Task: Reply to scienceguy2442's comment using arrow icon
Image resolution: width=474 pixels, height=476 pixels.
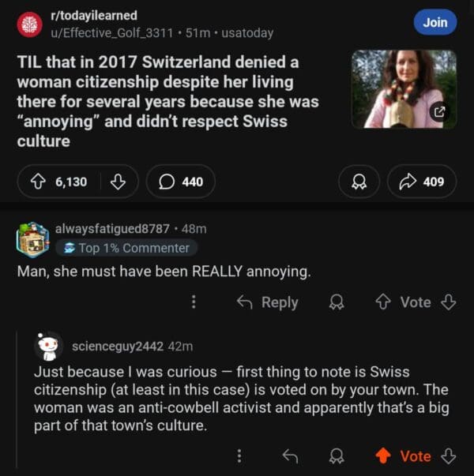Action: [x=289, y=455]
